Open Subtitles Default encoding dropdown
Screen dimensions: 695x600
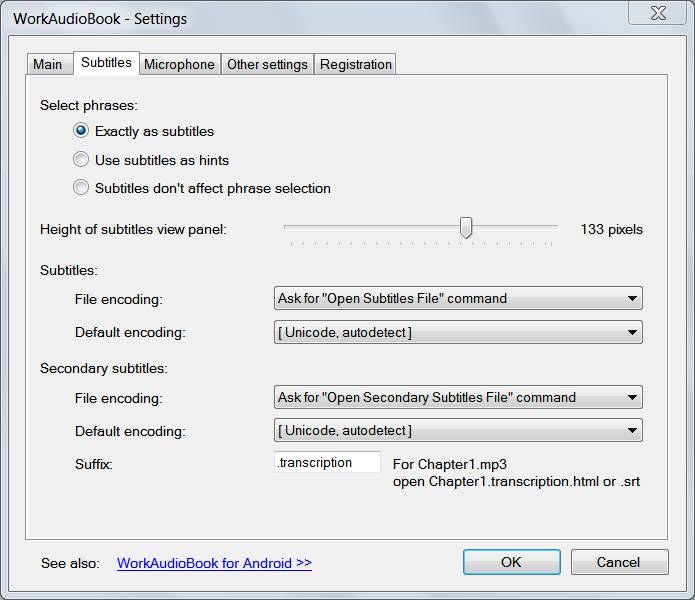[458, 332]
